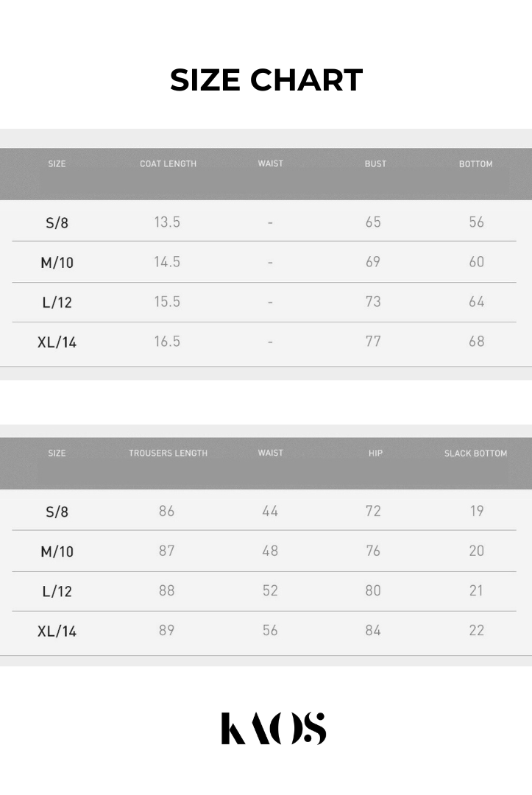Click the BOTTOM header in coat table
Viewport: 532px width, 795px height.
click(475, 163)
